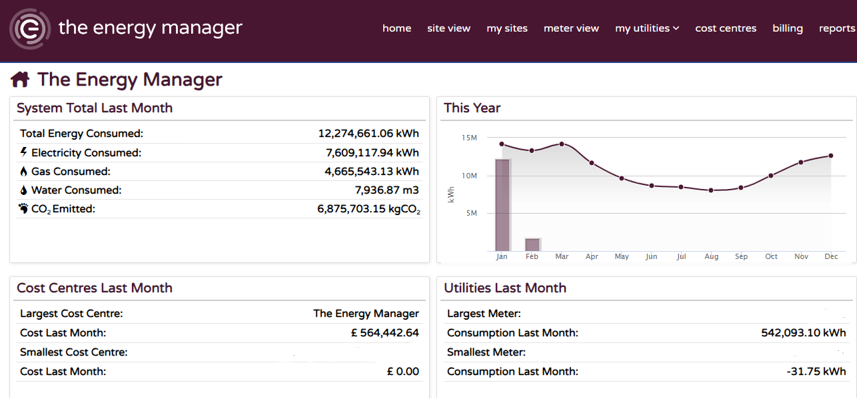This screenshot has width=857, height=398.
Task: Open my sites page
Action: pos(507,28)
